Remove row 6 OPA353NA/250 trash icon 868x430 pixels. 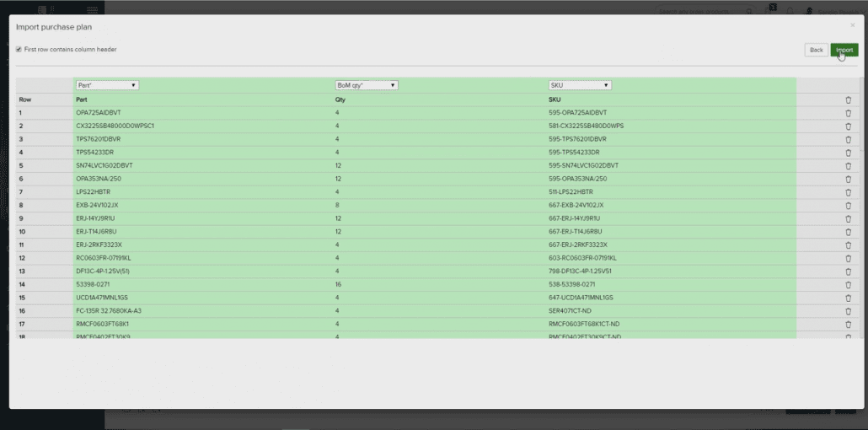coord(848,179)
